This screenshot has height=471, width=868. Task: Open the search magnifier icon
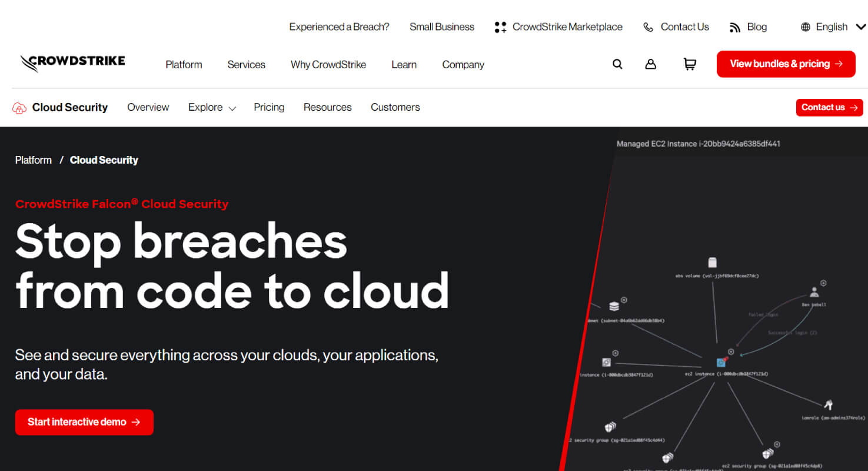[617, 64]
